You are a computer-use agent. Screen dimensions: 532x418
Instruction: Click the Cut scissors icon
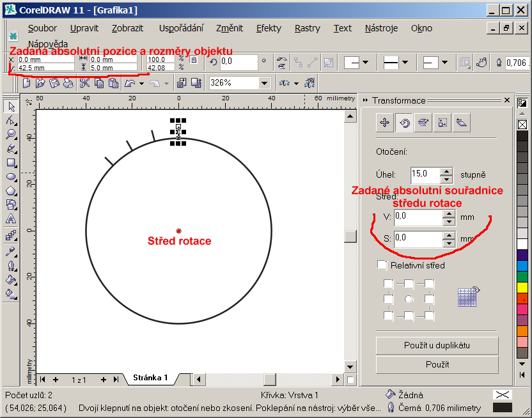pos(84,82)
